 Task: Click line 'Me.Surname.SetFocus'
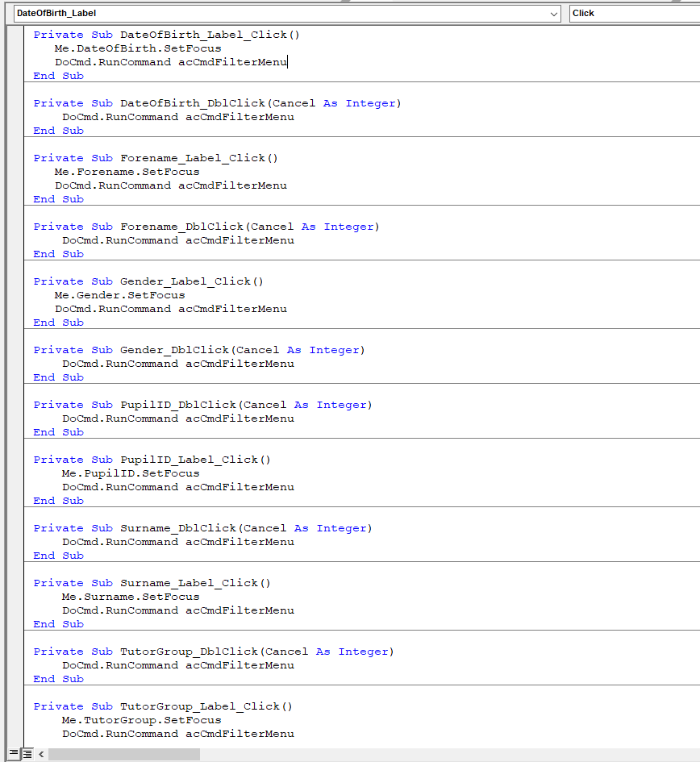(x=131, y=598)
